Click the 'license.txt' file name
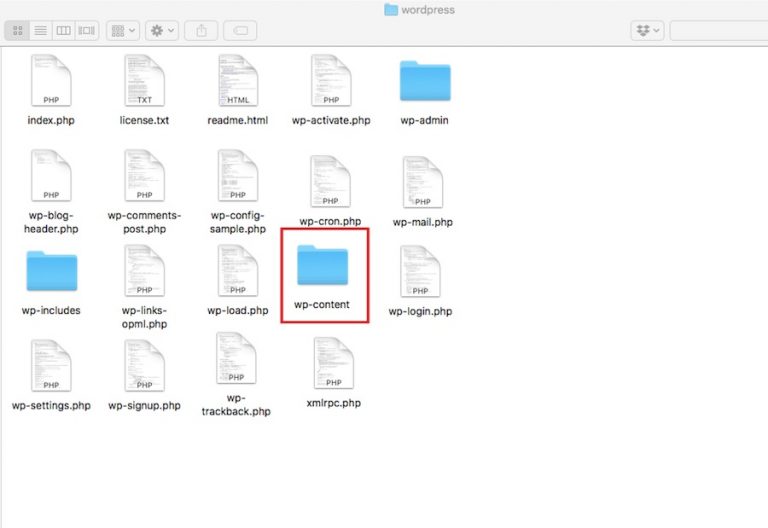 (144, 120)
